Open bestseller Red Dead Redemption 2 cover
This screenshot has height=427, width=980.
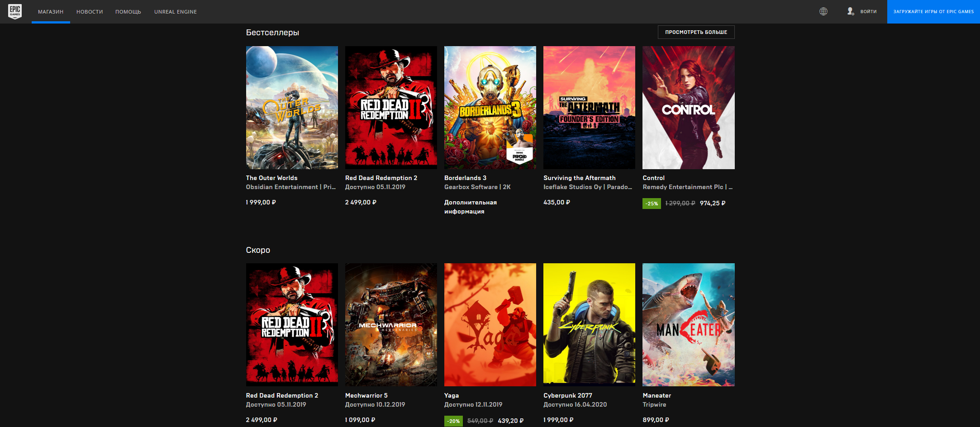click(x=391, y=108)
